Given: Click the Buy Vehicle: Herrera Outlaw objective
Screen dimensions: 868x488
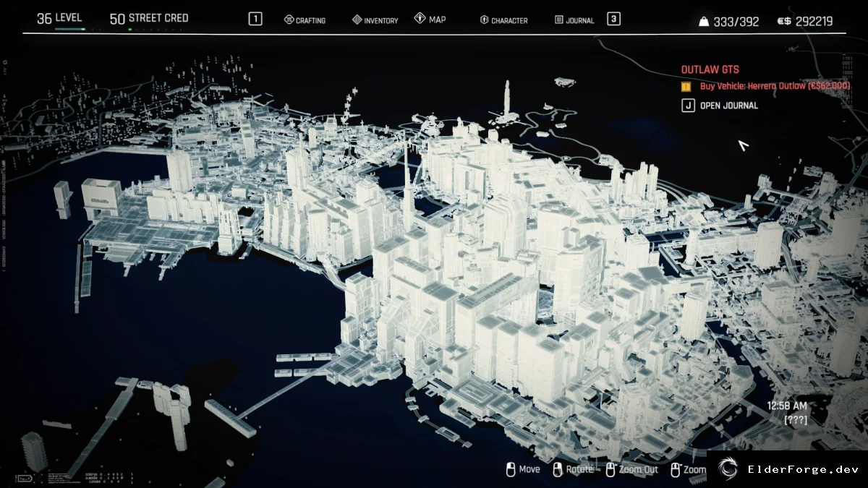Looking at the screenshot, I should click(775, 86).
